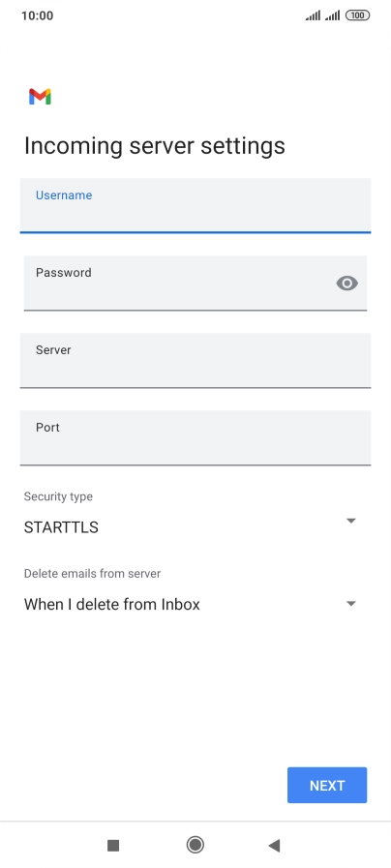Expand Delete emails from server arrow
Image resolution: width=391 pixels, height=868 pixels.
[350, 604]
